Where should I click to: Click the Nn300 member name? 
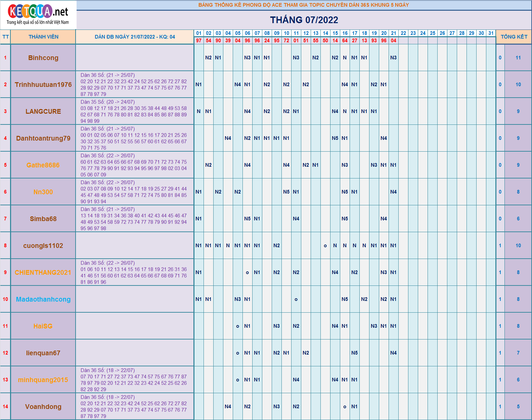coord(43,192)
